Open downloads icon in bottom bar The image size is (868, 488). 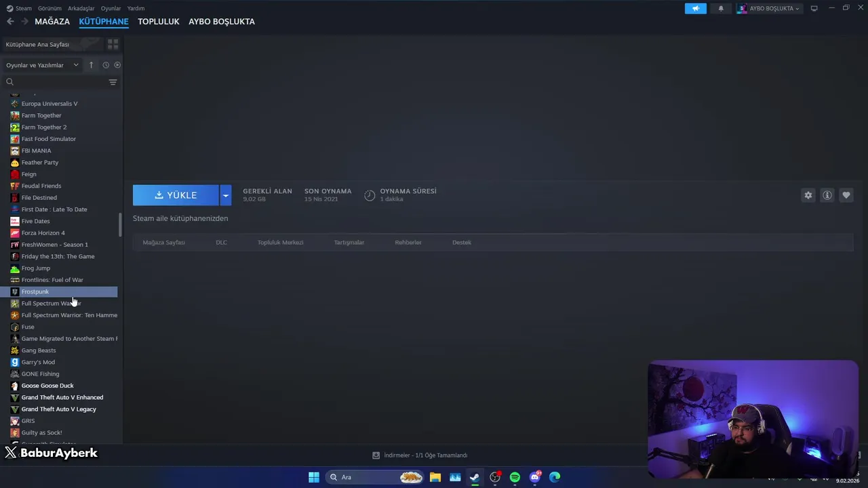point(376,455)
